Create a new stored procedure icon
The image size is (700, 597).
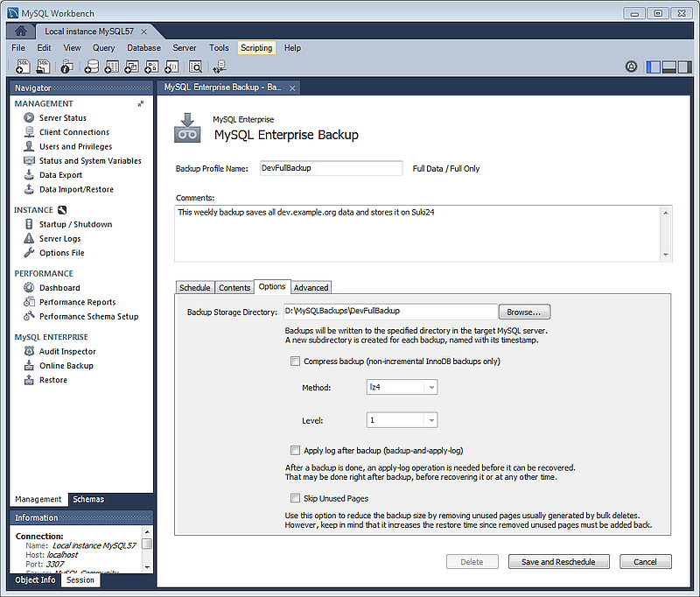(x=151, y=67)
